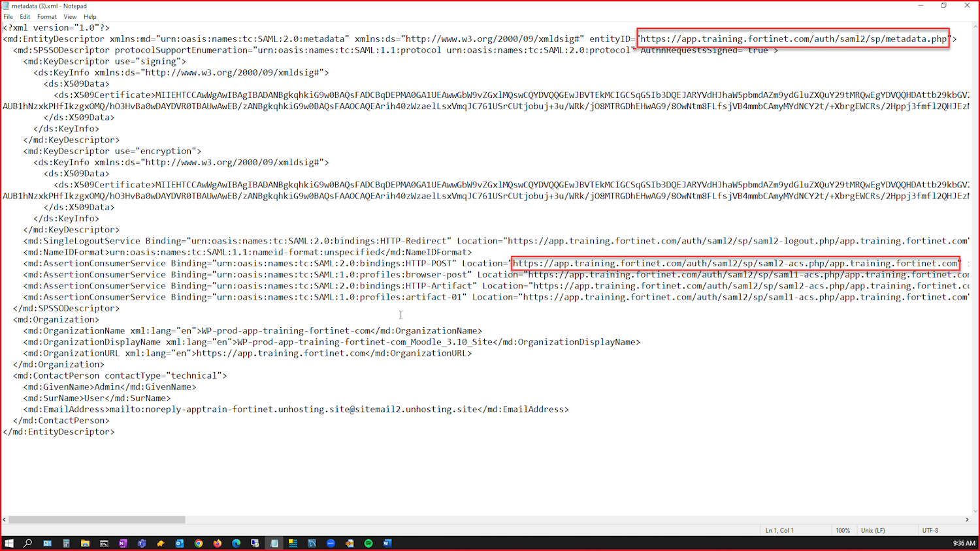Open Google Chrome from the taskbar
The height and width of the screenshot is (551, 980).
coord(199,543)
